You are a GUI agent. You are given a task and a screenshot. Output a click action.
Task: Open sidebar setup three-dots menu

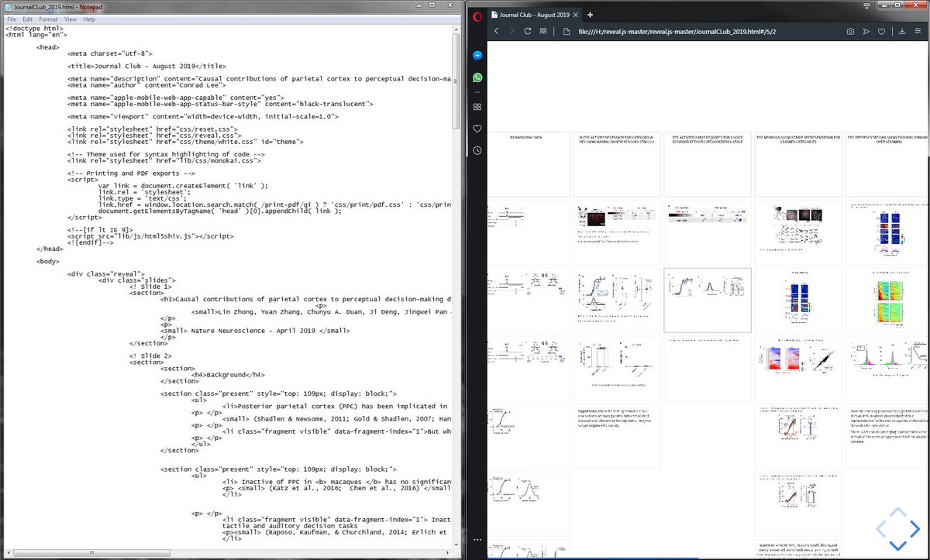tap(477, 539)
